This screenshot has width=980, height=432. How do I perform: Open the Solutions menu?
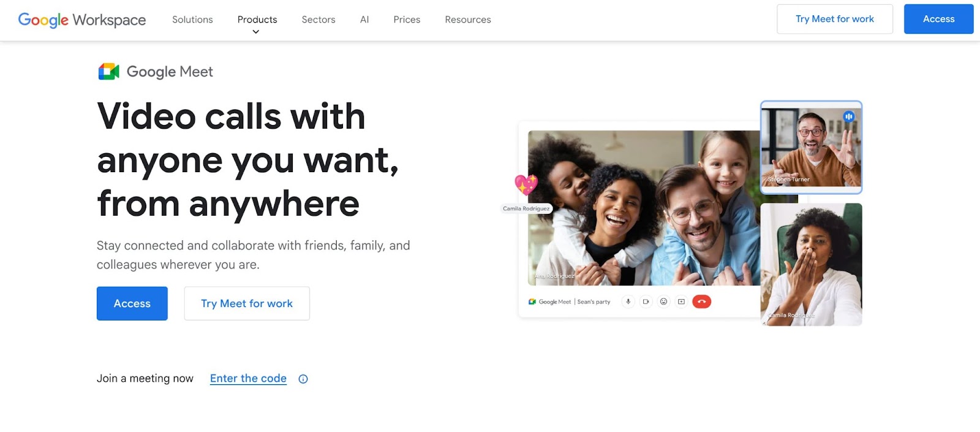192,20
